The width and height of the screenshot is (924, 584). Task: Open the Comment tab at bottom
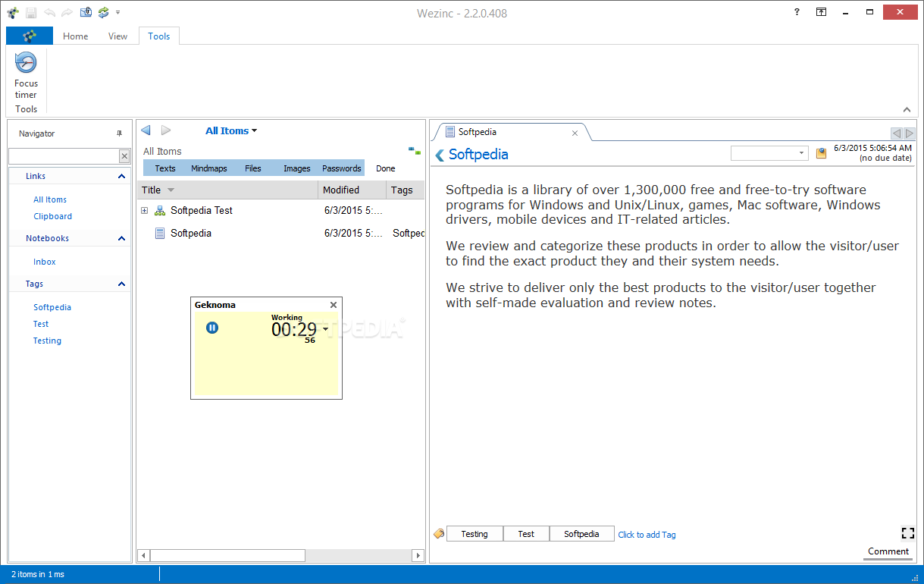[888, 551]
